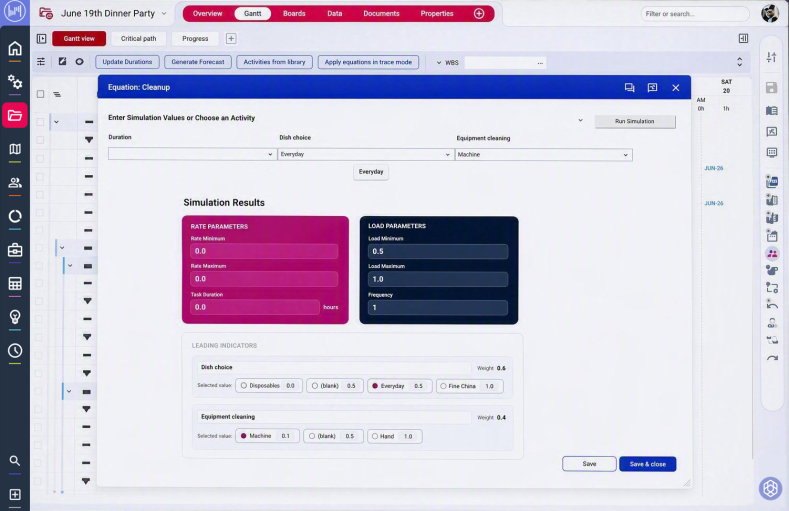This screenshot has width=789, height=511.
Task: Click the white Save button
Action: tap(589, 464)
